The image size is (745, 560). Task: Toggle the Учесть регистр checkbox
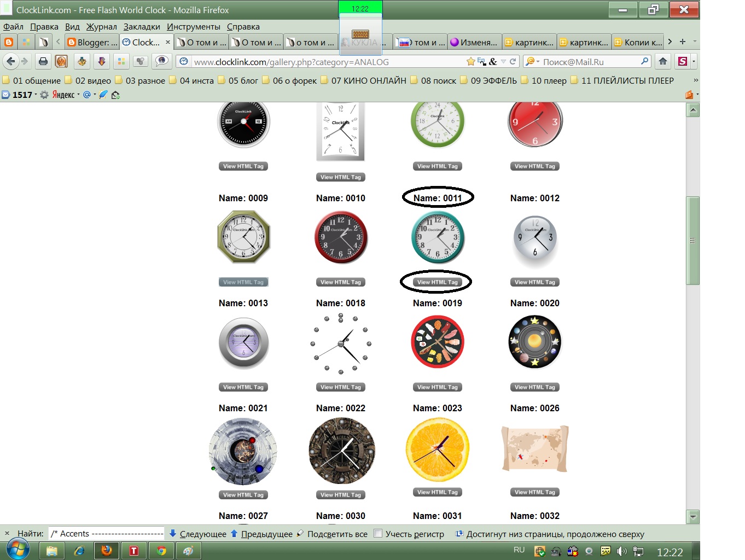coord(377,533)
